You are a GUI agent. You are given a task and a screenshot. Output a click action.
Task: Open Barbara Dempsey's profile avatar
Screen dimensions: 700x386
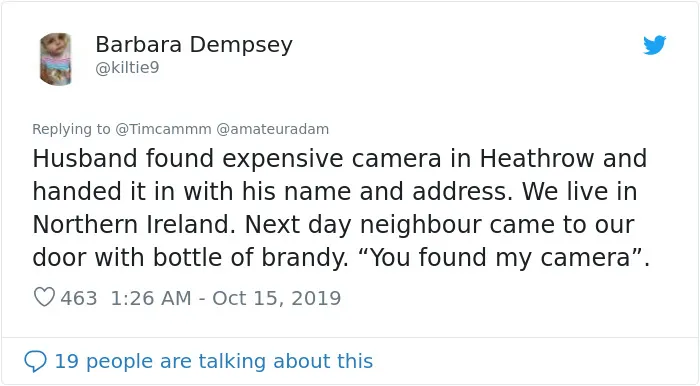(x=56, y=59)
